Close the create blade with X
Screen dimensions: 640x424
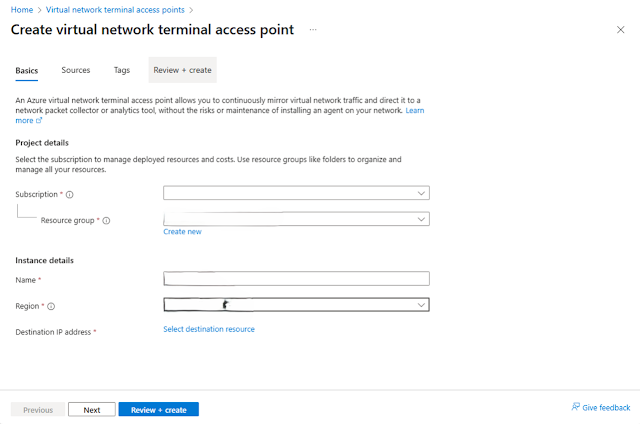click(620, 30)
